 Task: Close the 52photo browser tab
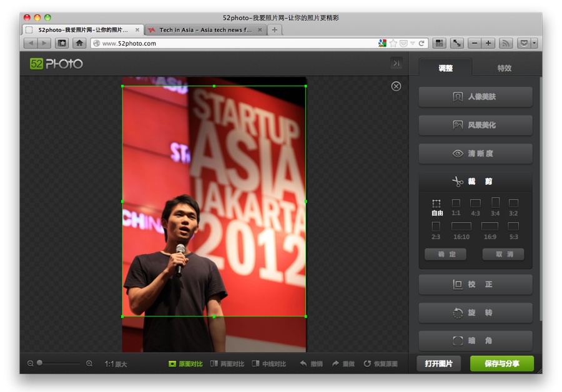click(137, 30)
